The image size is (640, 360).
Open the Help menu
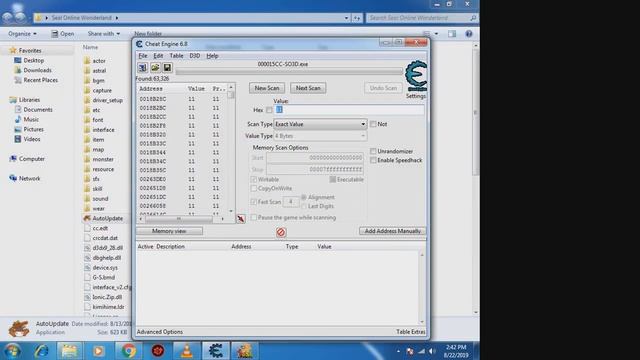(x=212, y=56)
